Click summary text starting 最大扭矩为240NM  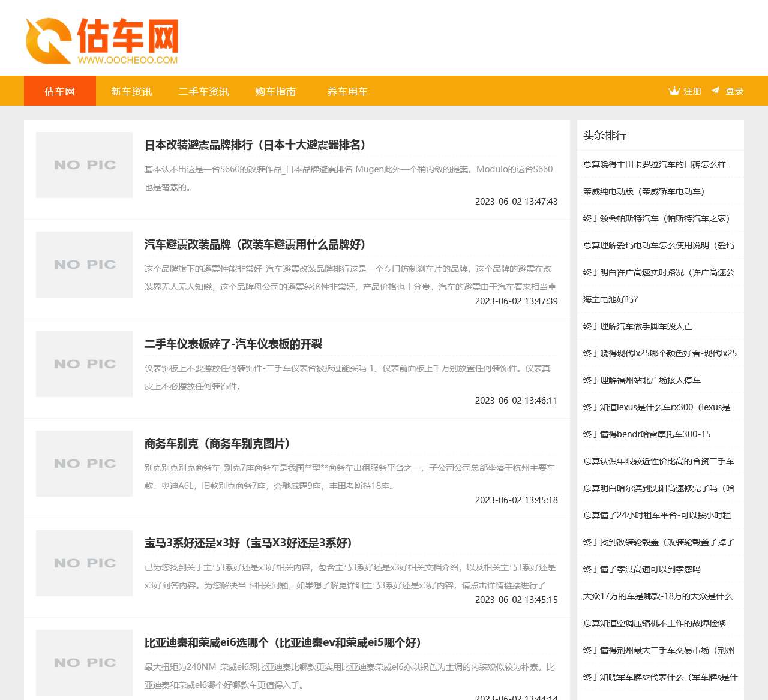coord(350,676)
